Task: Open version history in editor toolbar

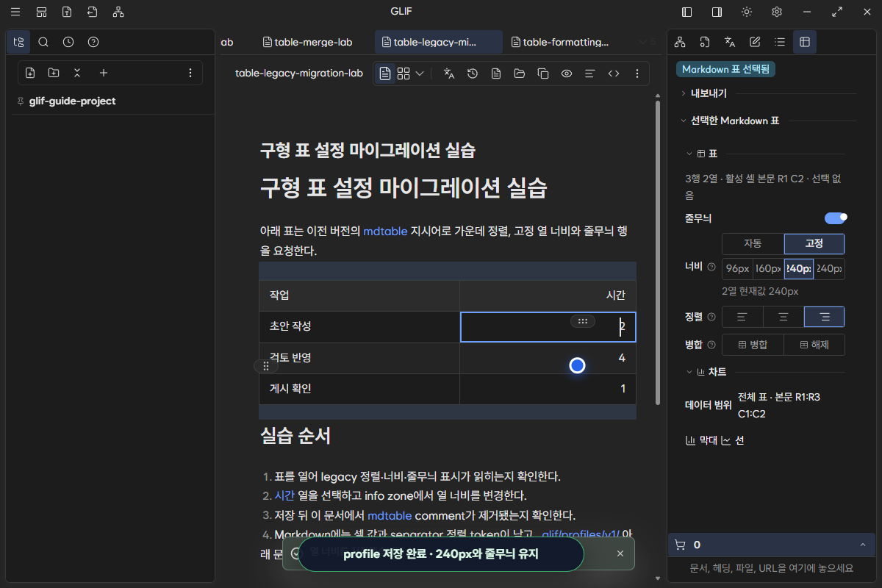Action: click(473, 73)
